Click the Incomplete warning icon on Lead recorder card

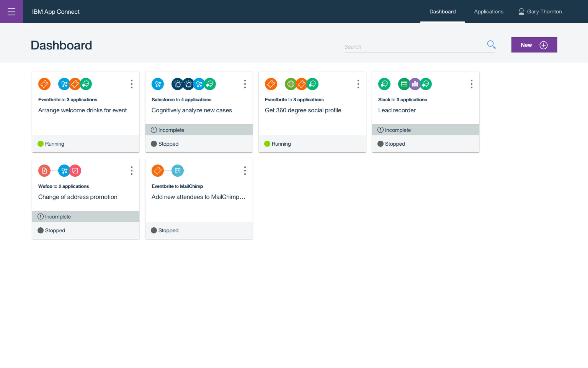[381, 130]
